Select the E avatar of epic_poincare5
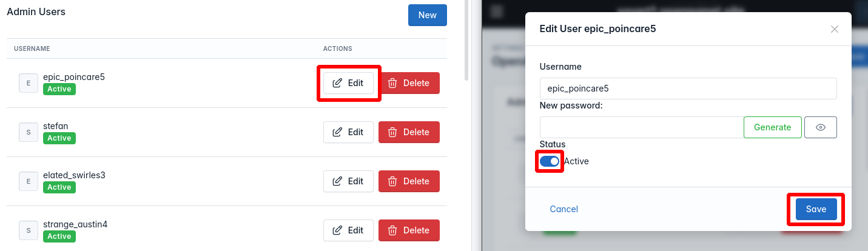868x251 pixels. (x=29, y=83)
